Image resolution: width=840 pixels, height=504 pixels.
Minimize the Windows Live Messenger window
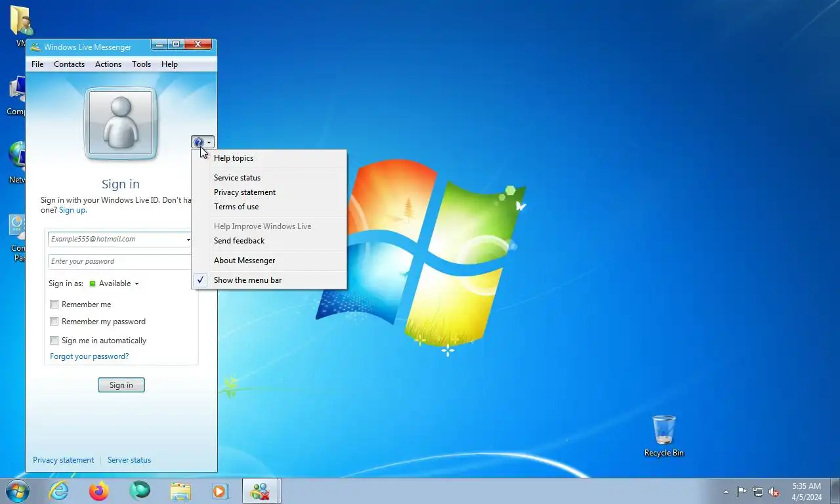[x=159, y=45]
